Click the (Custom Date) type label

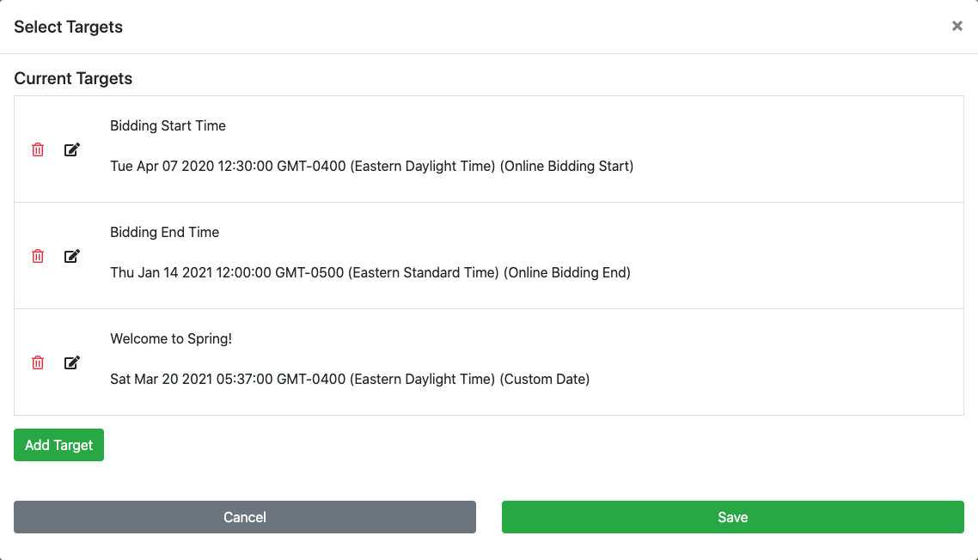[545, 380]
